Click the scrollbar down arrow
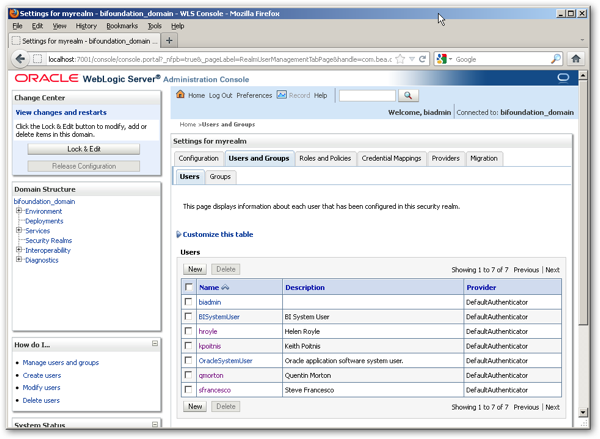This screenshot has width=600, height=439. pos(583,412)
